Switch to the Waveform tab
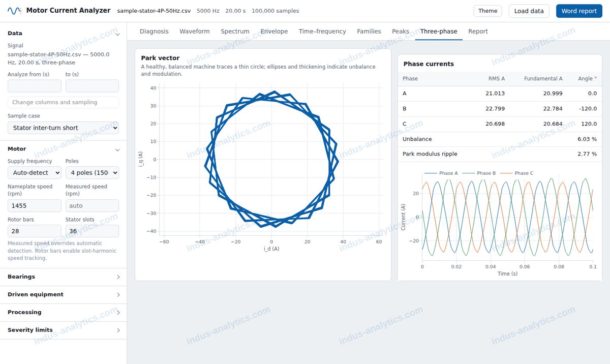The width and height of the screenshot is (610, 364). pyautogui.click(x=194, y=32)
